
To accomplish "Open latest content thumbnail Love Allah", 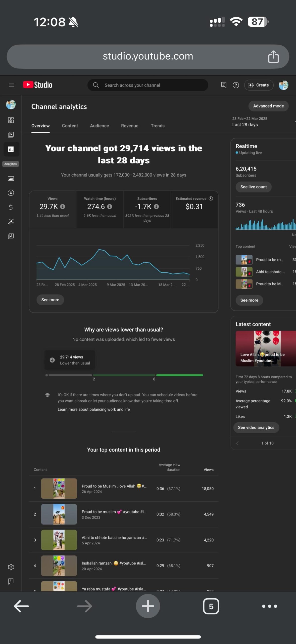I will click(x=266, y=348).
